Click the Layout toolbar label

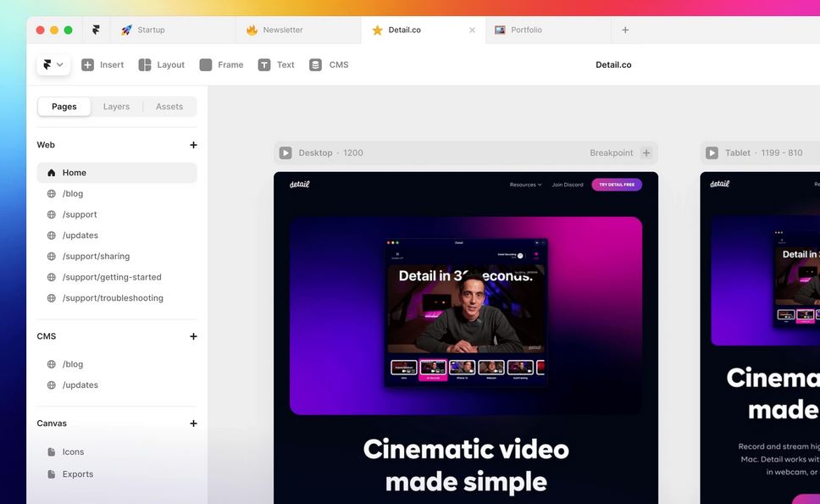[171, 65]
